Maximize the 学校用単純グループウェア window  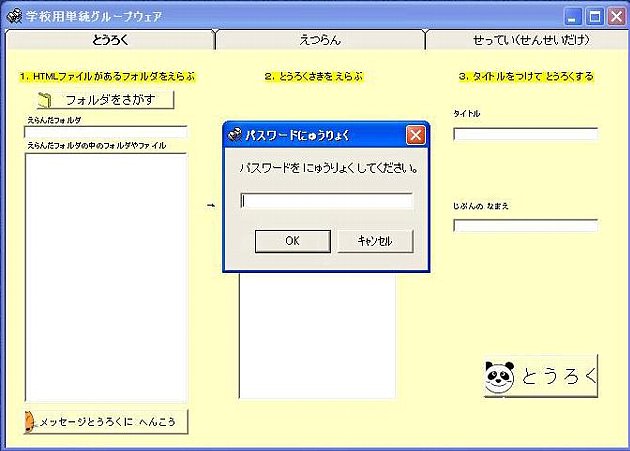594,16
